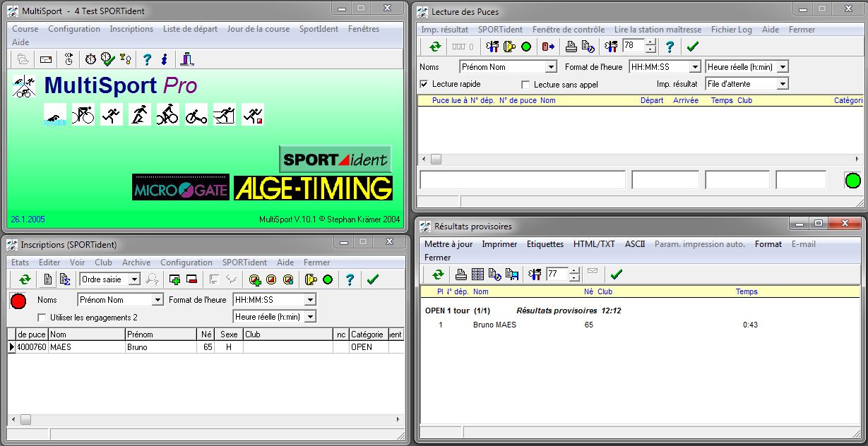The image size is (868, 446).
Task: Click the printer icon in Lecture des Puces toolbar
Action: (x=571, y=47)
